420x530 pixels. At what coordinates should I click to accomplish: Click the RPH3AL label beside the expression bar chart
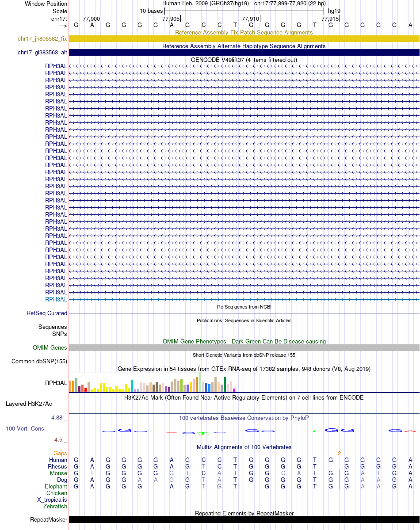pyautogui.click(x=56, y=383)
